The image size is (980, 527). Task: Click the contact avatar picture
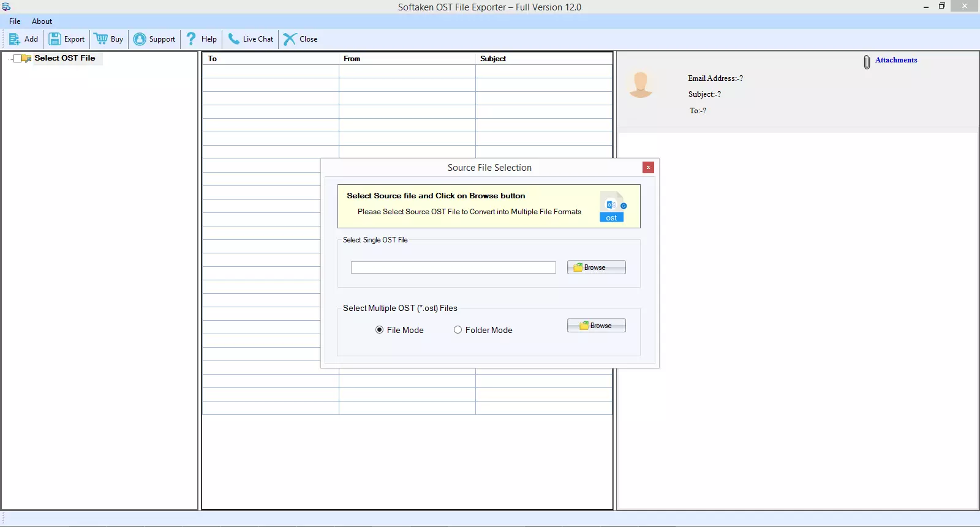[641, 85]
